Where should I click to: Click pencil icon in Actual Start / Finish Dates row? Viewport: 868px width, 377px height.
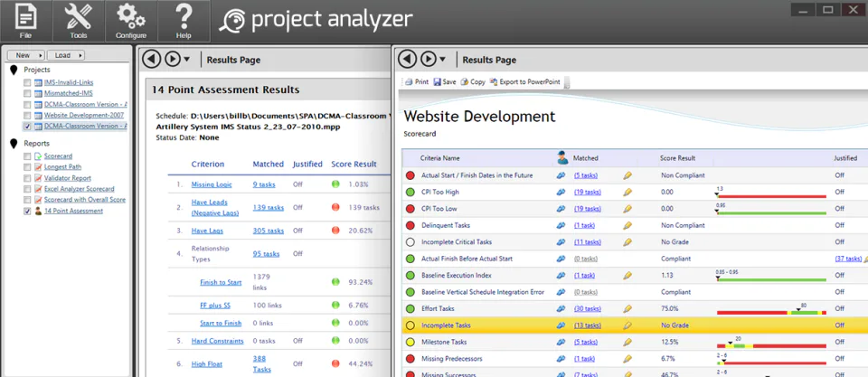[627, 175]
